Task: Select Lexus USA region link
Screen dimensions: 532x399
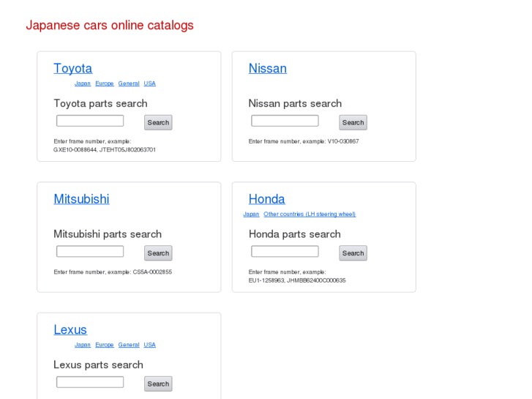Action: pos(149,345)
